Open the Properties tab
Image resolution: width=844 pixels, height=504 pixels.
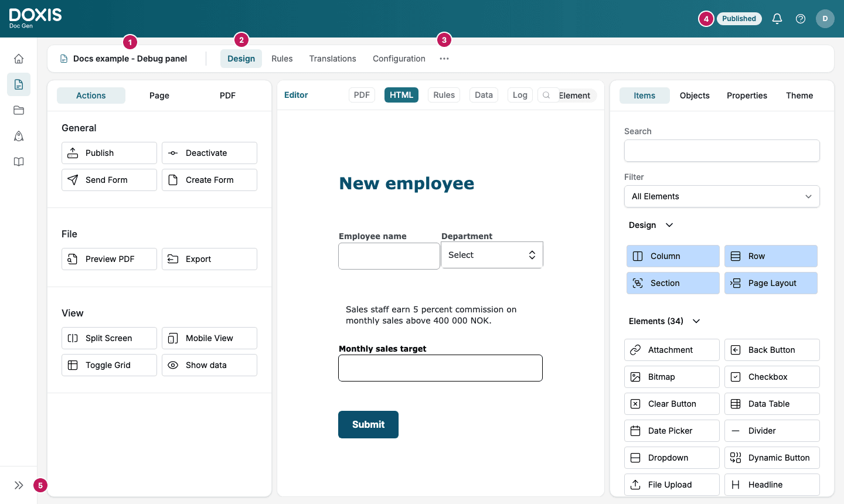747,96
